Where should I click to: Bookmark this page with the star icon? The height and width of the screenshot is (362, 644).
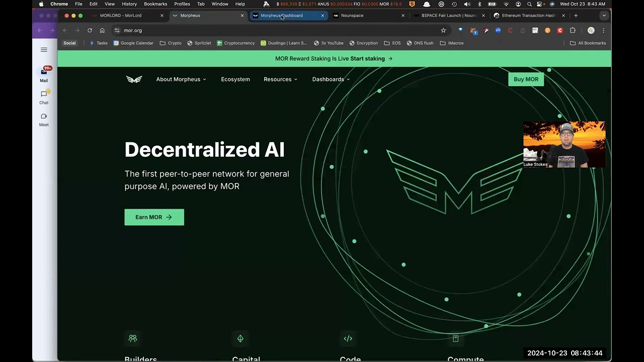[x=443, y=30]
